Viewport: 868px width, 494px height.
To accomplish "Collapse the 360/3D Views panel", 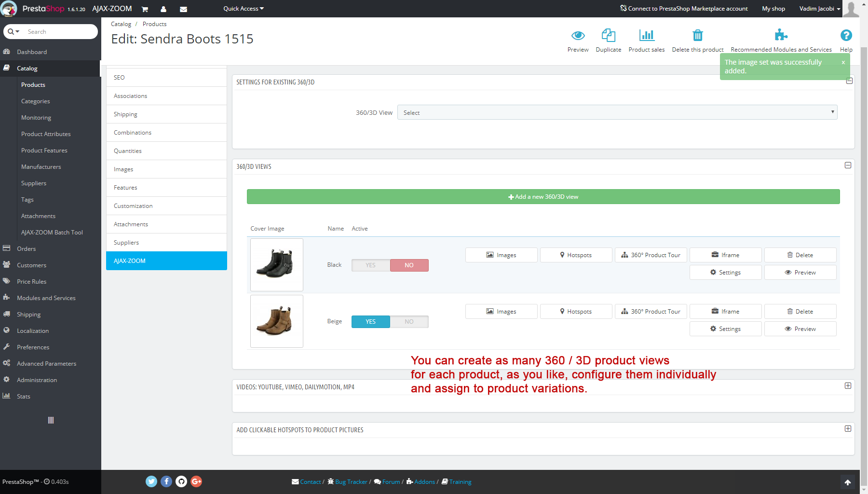I will pos(848,165).
